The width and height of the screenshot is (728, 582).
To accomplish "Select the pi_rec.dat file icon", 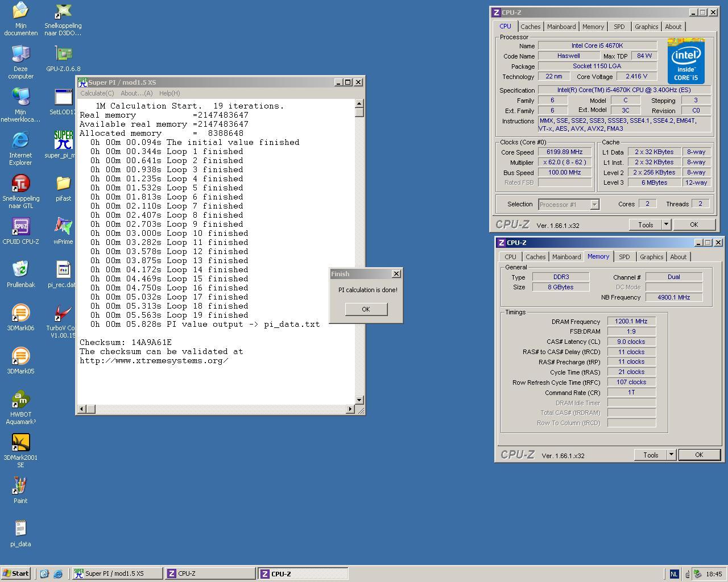I will [x=63, y=274].
